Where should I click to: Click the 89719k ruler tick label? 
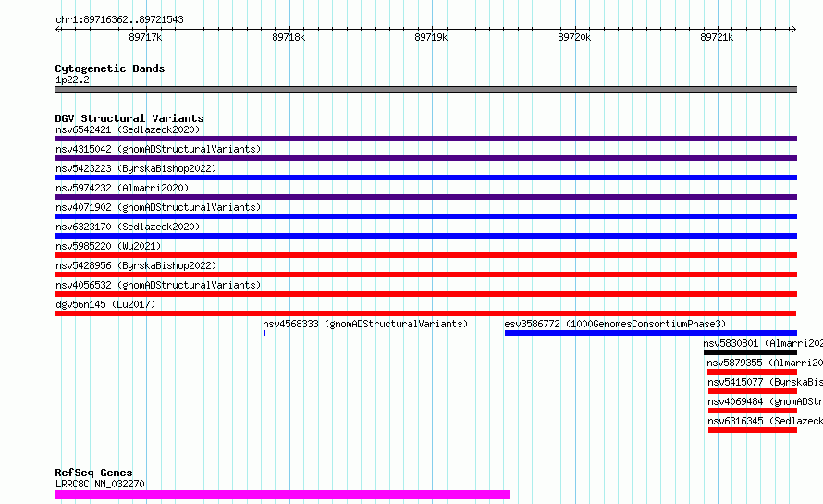pos(431,37)
